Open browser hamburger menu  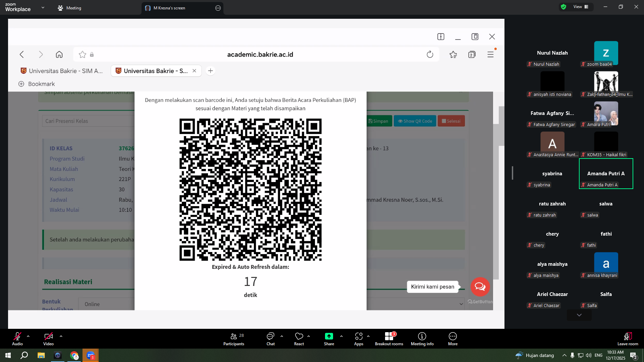491,54
